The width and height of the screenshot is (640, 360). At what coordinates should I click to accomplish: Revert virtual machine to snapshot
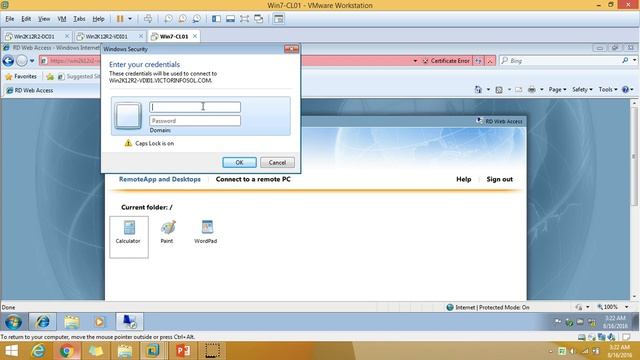point(182,19)
